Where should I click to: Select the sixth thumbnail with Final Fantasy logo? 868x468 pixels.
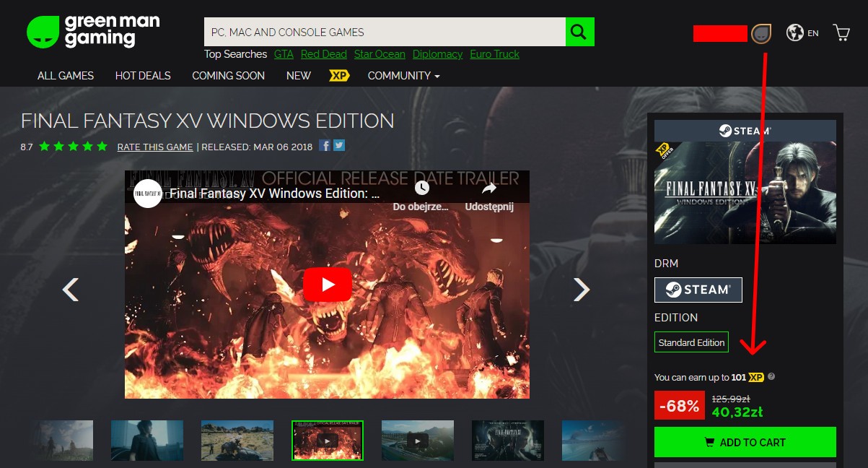[x=508, y=441]
